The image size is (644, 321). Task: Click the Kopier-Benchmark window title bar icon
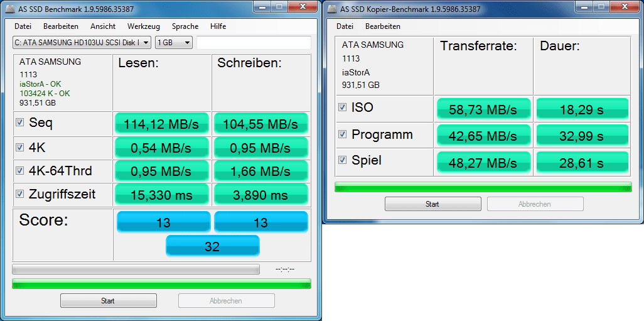tap(332, 9)
